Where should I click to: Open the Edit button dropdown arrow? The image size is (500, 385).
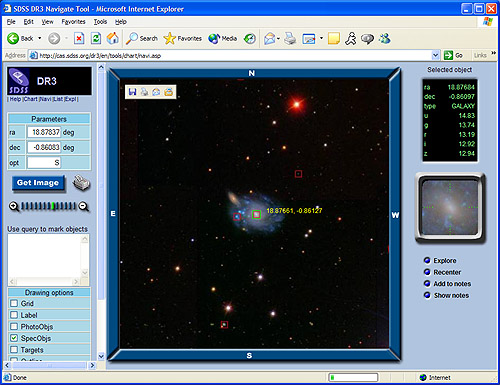(321, 39)
